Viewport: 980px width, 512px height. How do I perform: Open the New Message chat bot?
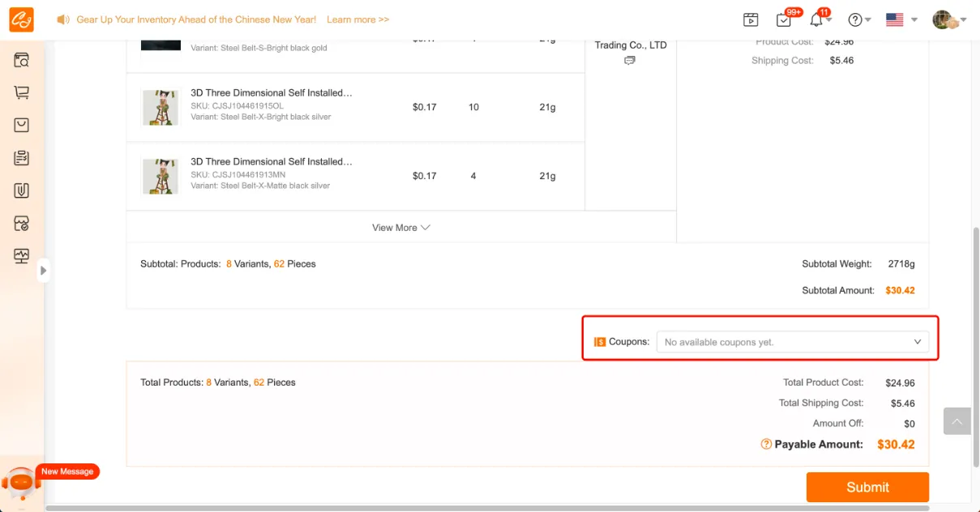tap(23, 482)
